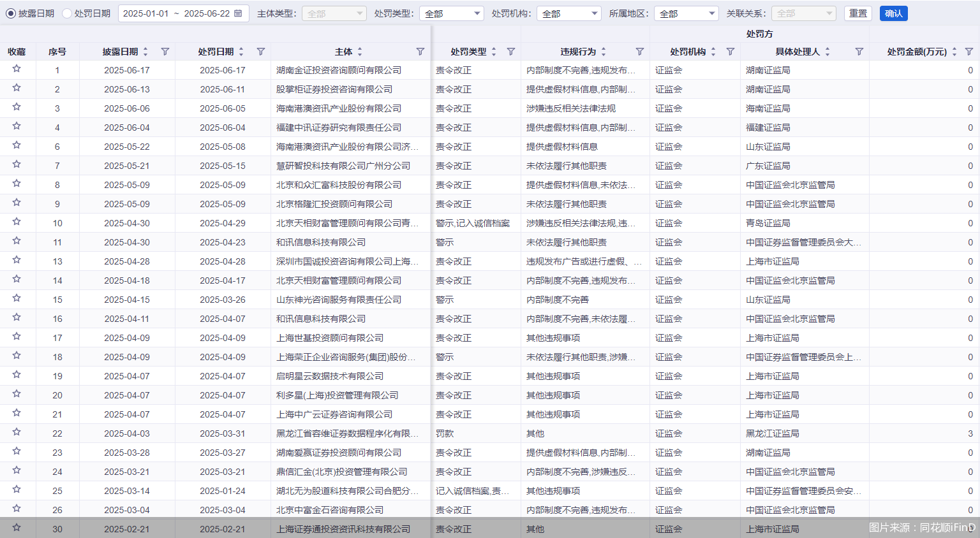
Task: Click the 序号 column header
Action: click(x=57, y=52)
